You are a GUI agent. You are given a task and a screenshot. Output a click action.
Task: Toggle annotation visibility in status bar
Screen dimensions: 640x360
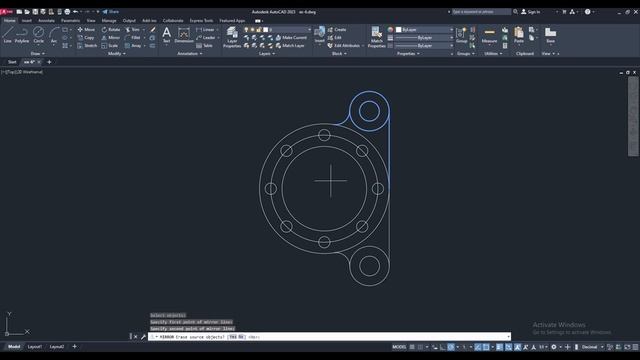click(518, 347)
